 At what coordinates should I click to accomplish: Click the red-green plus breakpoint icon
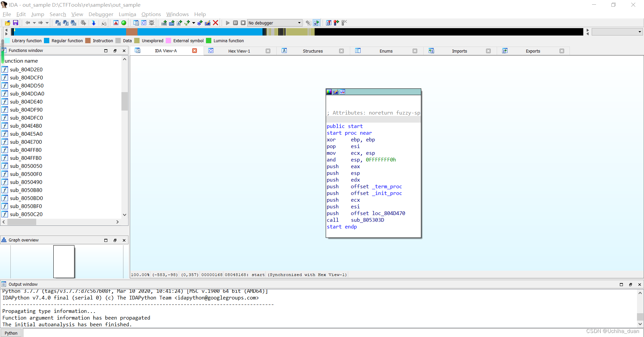[336, 23]
